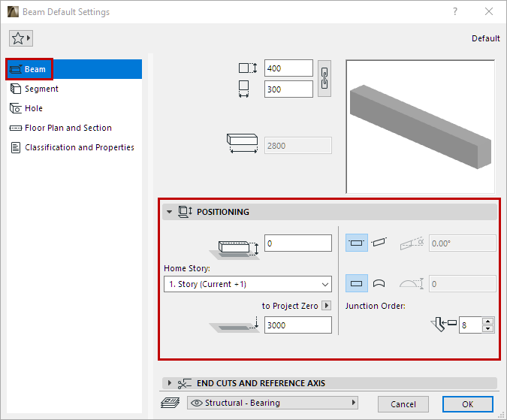Open the Segment settings page
507x420 pixels.
click(x=74, y=89)
